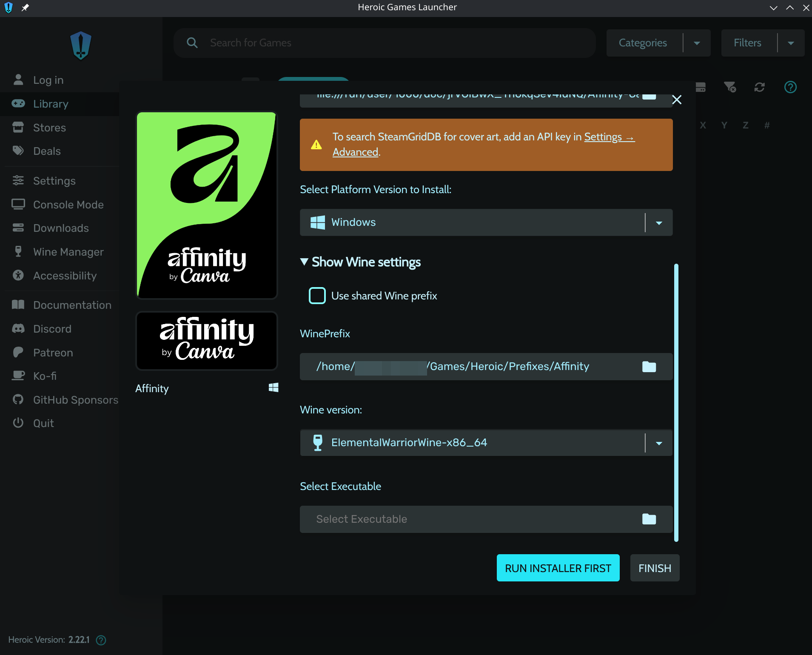This screenshot has width=812, height=655.
Task: Click the Heroic shield logo in sidebar
Action: coord(81,46)
